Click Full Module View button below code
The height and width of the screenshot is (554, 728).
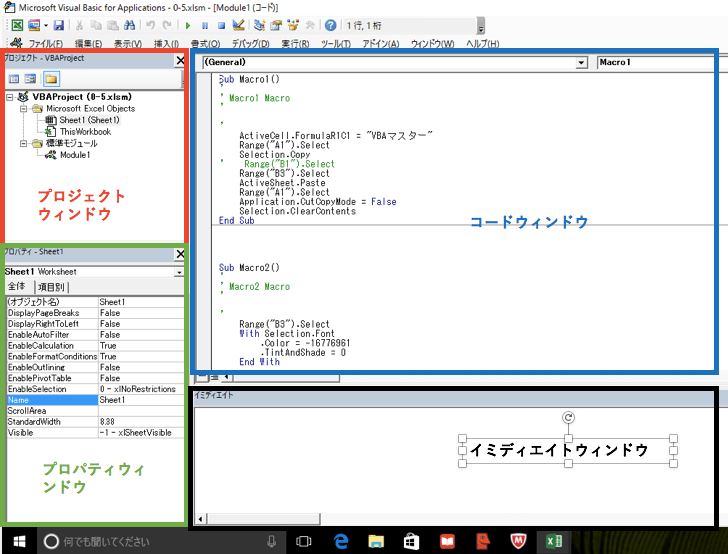[214, 378]
